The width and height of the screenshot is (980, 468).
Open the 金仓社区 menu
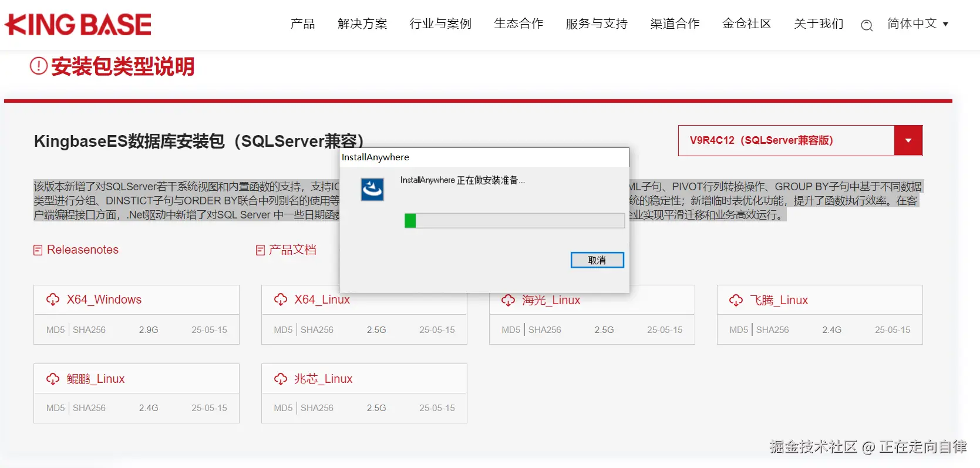[746, 23]
